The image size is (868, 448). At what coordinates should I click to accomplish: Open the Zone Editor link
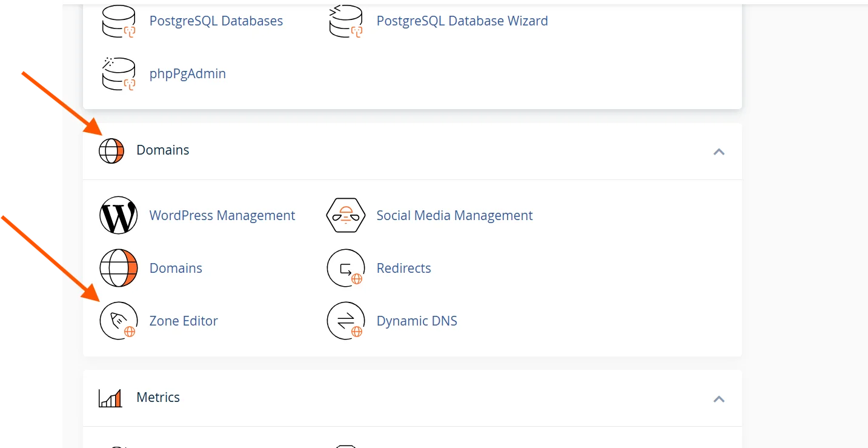point(184,320)
